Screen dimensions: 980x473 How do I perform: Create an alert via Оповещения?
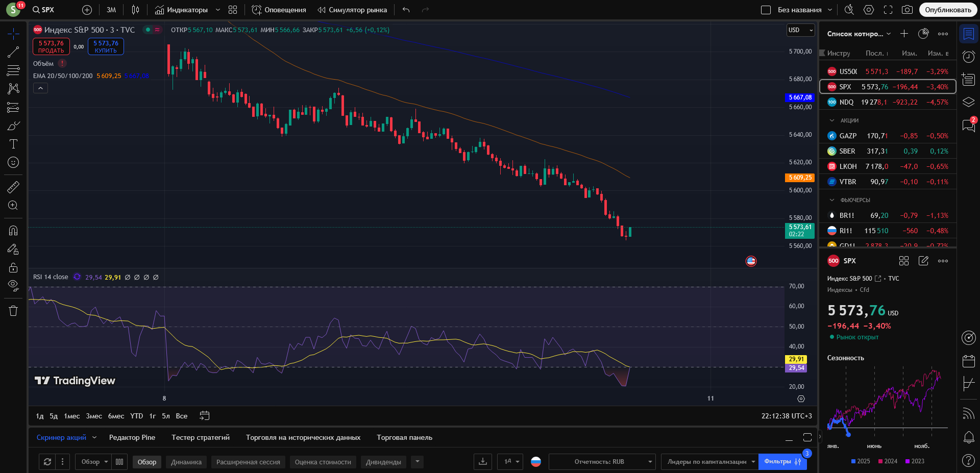pyautogui.click(x=279, y=10)
